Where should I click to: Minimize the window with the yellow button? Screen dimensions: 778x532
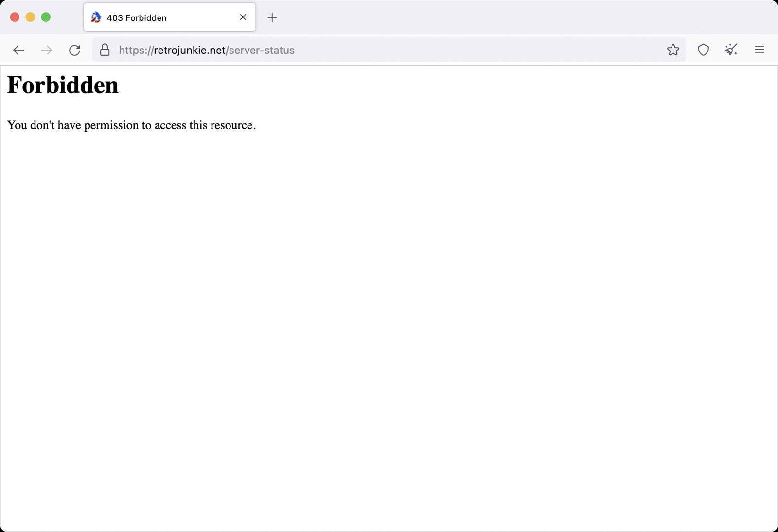[30, 17]
